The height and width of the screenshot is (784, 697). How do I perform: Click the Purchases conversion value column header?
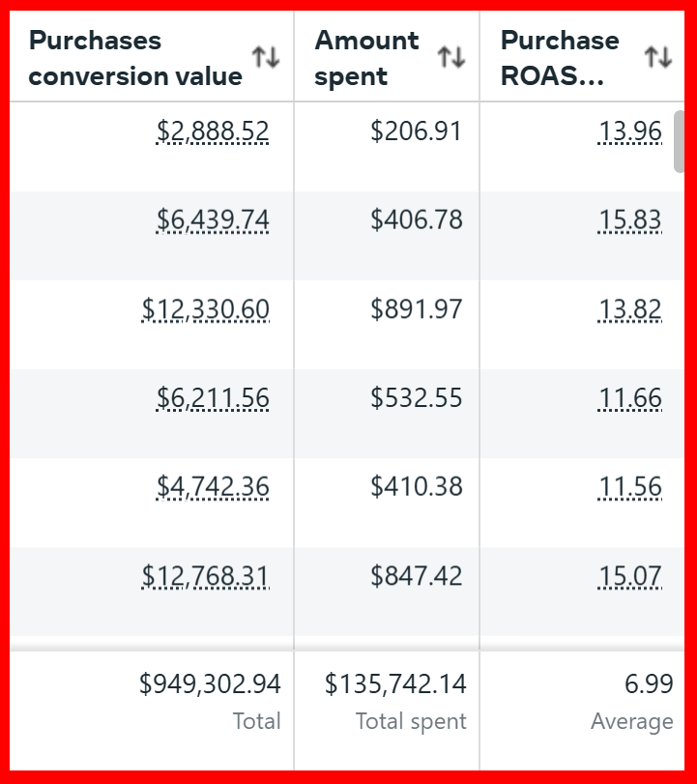pos(135,58)
